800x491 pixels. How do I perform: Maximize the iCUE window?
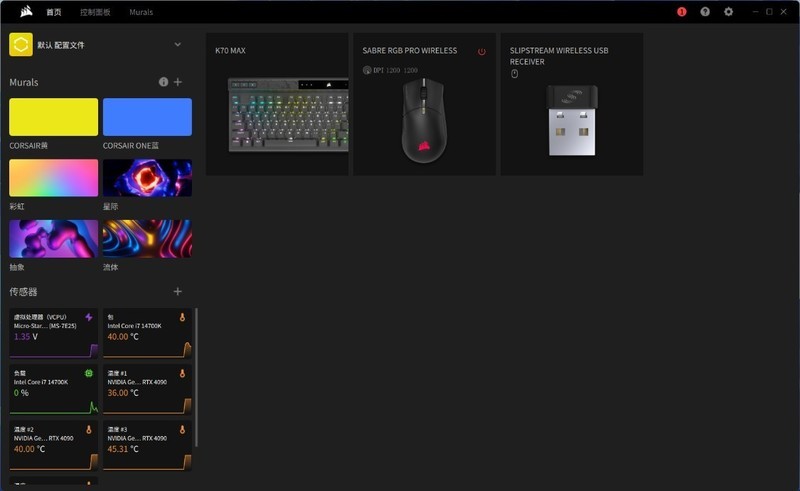[769, 12]
